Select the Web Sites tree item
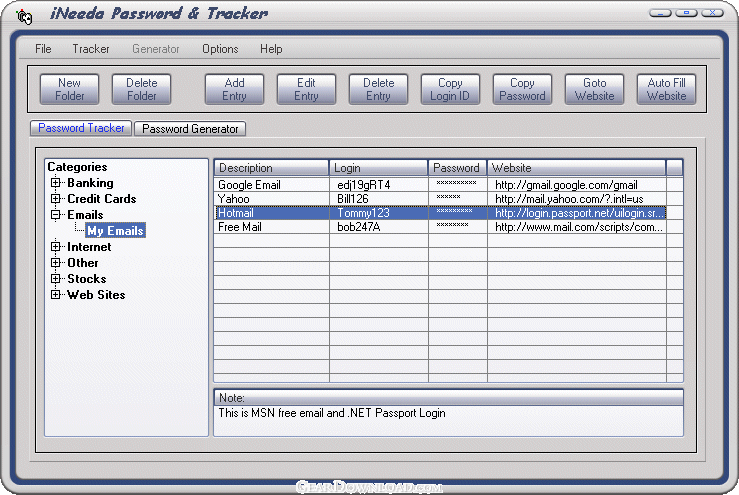Screen dimensions: 739x495 (96, 295)
